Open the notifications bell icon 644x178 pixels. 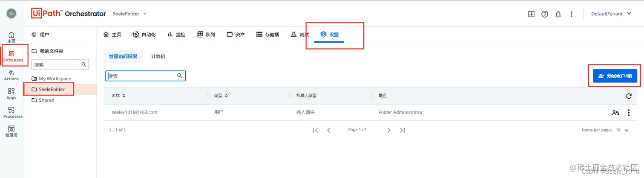pyautogui.click(x=558, y=14)
